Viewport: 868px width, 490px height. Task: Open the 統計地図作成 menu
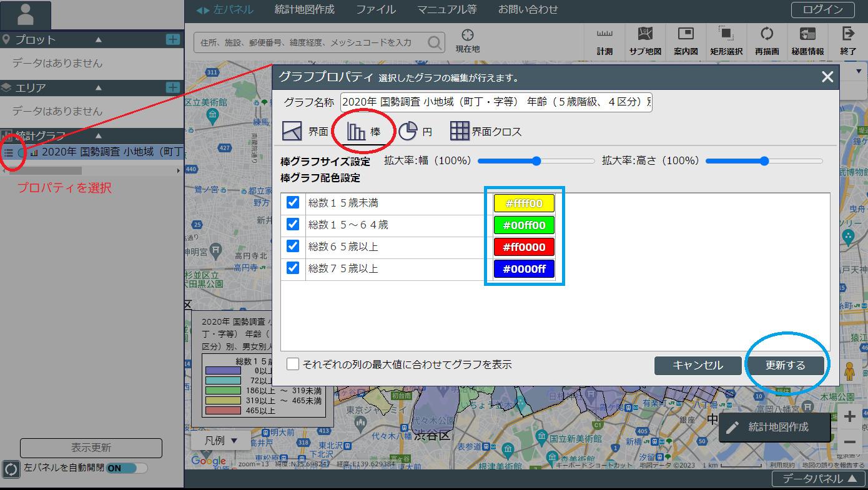coord(304,9)
